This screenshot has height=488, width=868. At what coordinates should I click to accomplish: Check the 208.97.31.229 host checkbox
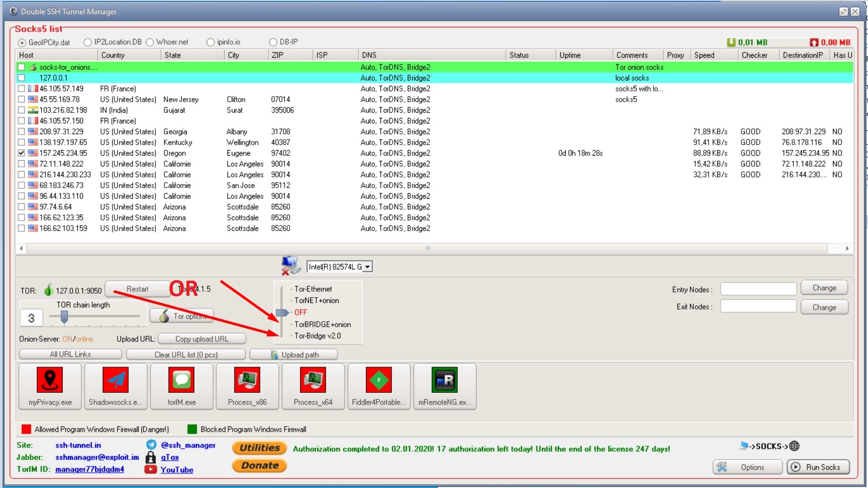click(21, 131)
